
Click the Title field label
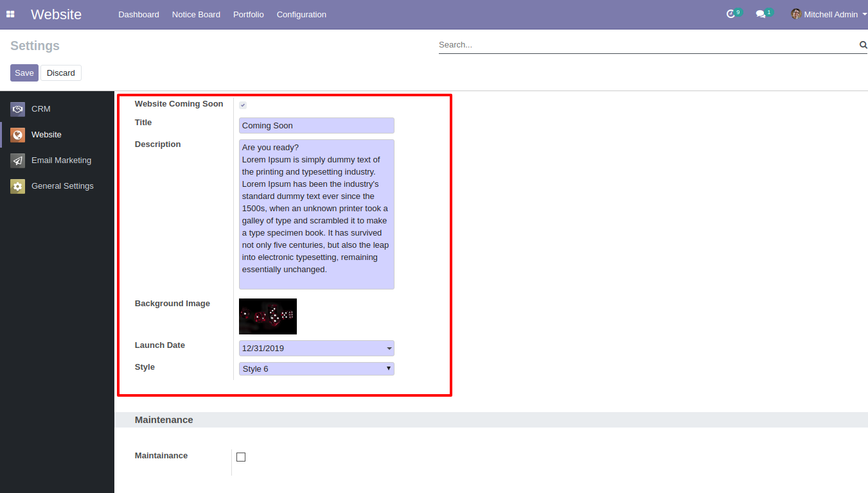[143, 123]
